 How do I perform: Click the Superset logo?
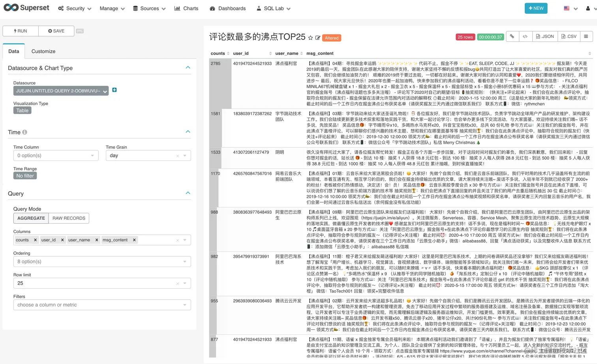(x=26, y=8)
